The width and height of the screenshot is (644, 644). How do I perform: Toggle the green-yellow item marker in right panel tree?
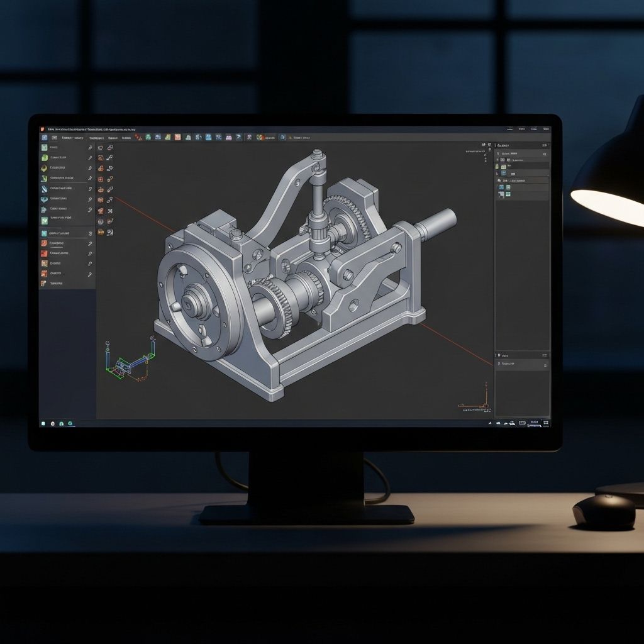point(497,167)
